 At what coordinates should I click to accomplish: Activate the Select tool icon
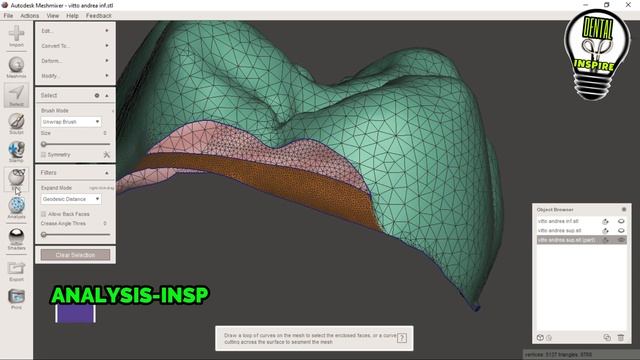pos(16,96)
